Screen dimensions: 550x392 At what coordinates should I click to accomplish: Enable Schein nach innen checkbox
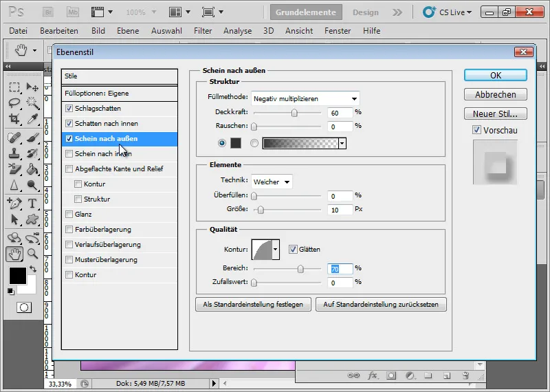point(69,154)
